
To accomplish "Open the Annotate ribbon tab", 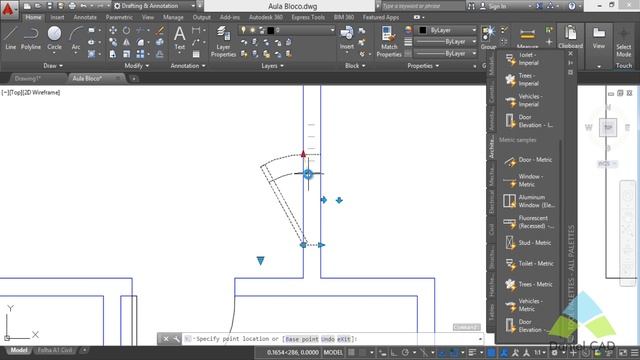I will pos(85,17).
